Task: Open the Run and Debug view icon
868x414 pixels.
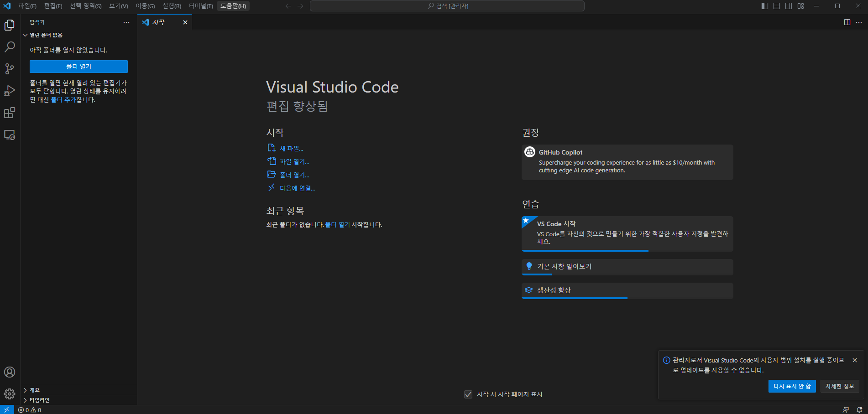Action: click(x=10, y=91)
